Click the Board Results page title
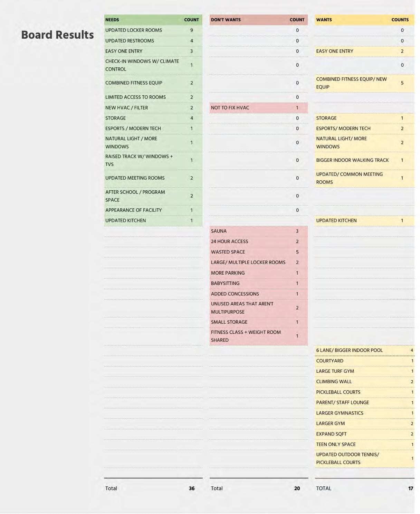Image resolution: width=420 pixels, height=514 pixels. click(57, 35)
